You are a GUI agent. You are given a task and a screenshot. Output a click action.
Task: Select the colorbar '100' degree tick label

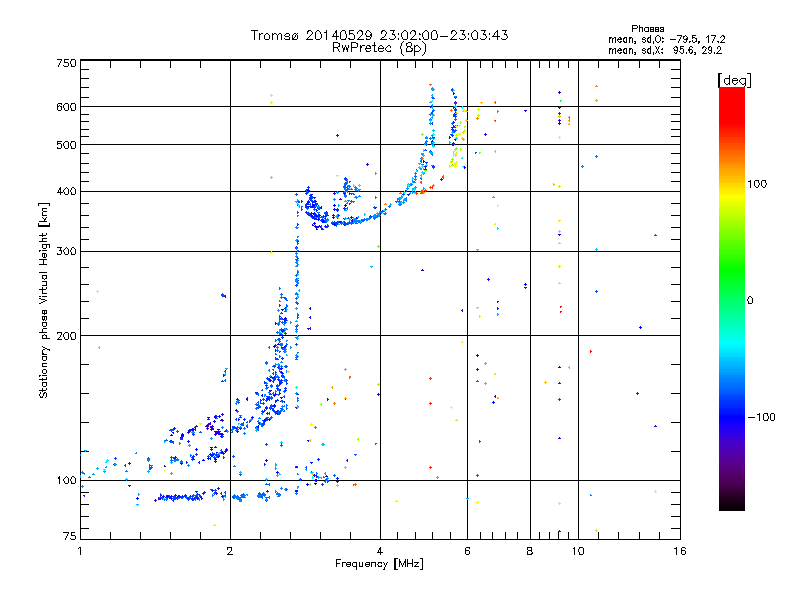click(757, 184)
